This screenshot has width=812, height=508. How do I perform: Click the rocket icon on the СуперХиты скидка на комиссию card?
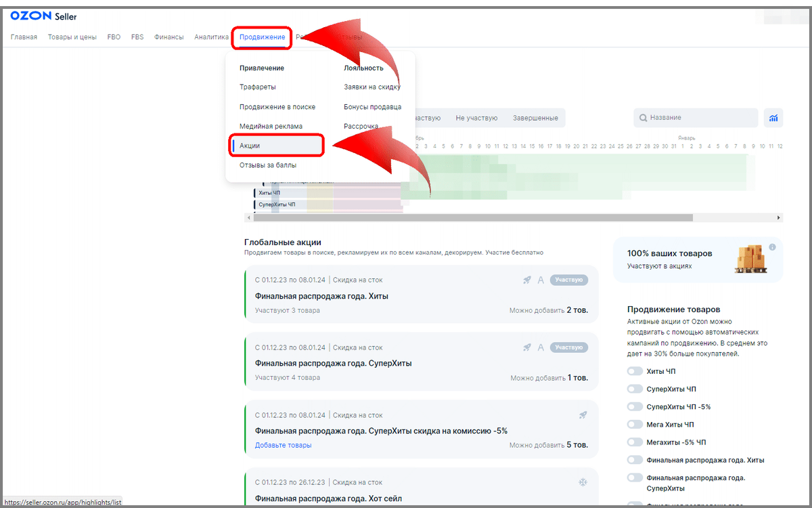(583, 415)
